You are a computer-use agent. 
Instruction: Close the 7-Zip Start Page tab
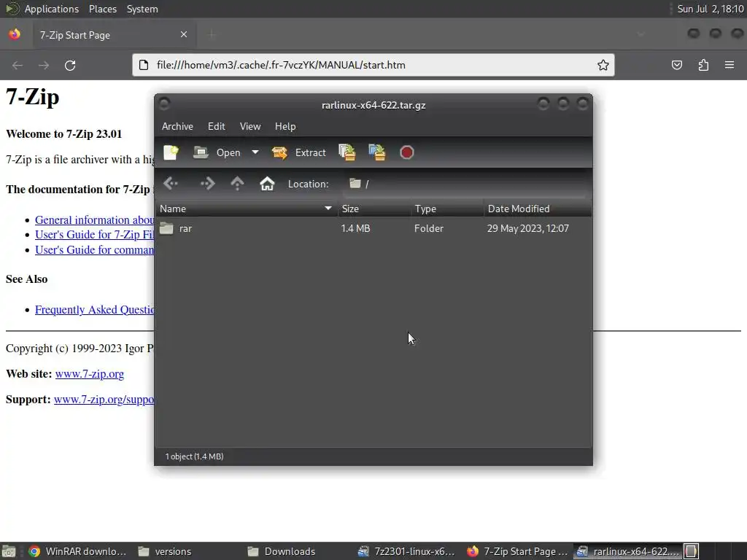pyautogui.click(x=184, y=34)
